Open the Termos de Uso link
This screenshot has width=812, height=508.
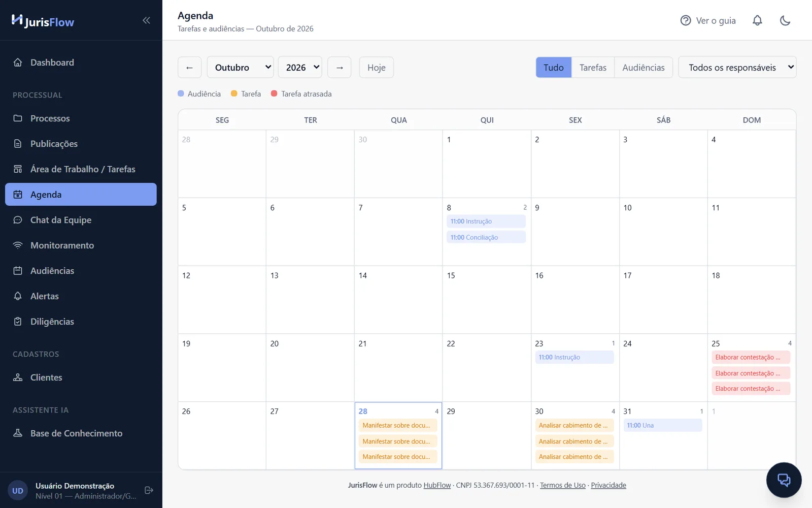(x=563, y=485)
